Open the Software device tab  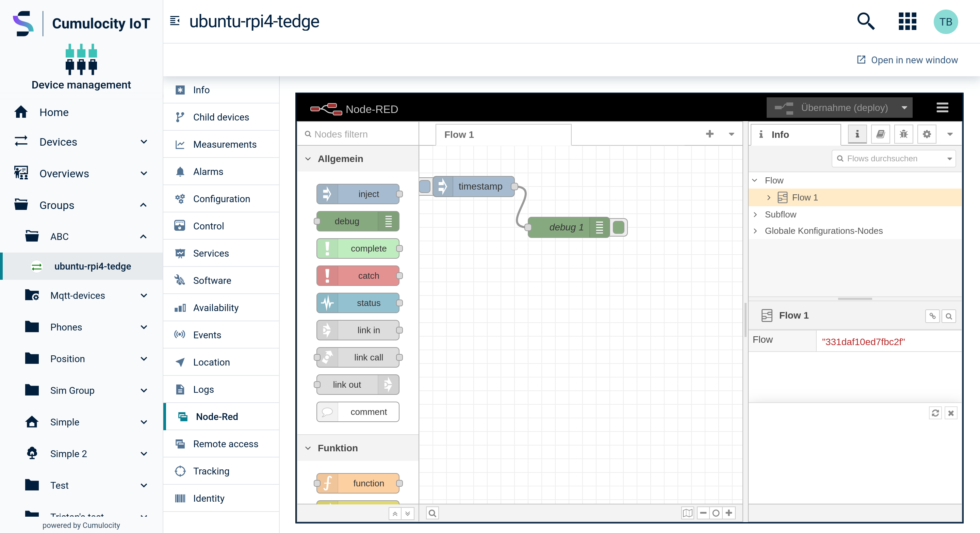click(221, 280)
